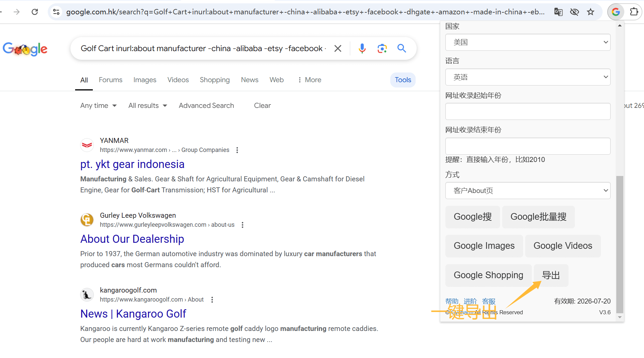This screenshot has width=644, height=358.
Task: Open options menu for Gurley Leep Volkswagen result
Action: 242,225
